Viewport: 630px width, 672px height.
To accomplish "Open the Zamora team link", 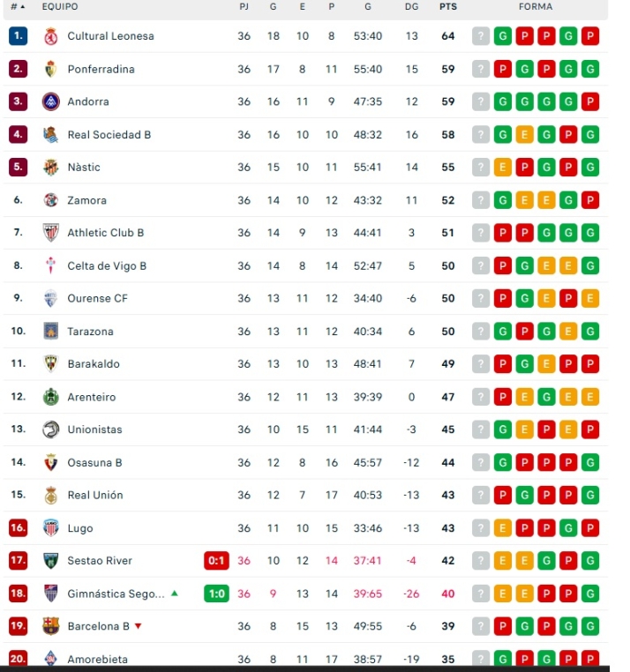I will pyautogui.click(x=87, y=200).
